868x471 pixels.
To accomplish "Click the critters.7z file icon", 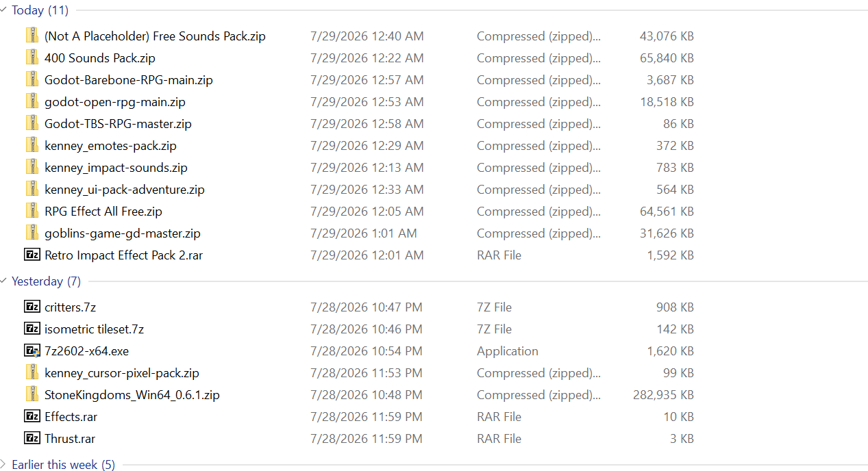I will coord(32,307).
